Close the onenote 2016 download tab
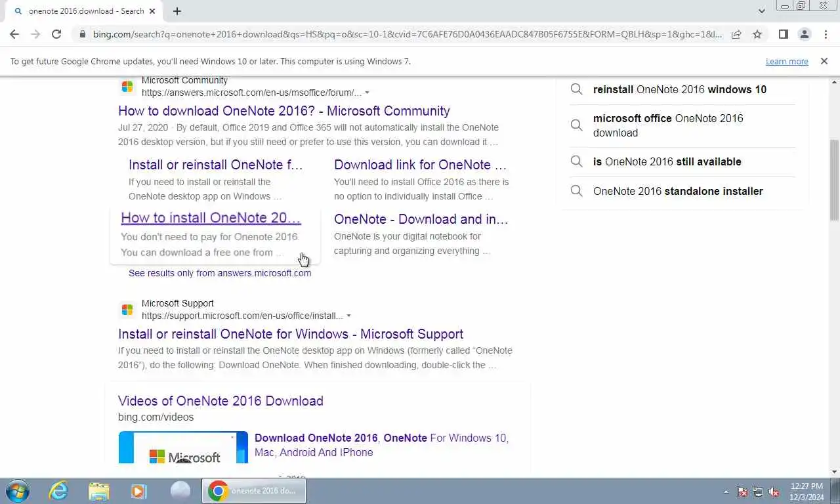The image size is (840, 504). click(153, 11)
